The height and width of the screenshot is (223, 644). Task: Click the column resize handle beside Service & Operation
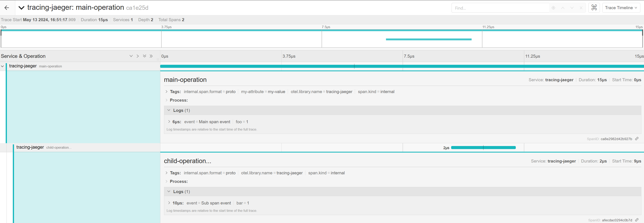[x=158, y=59]
